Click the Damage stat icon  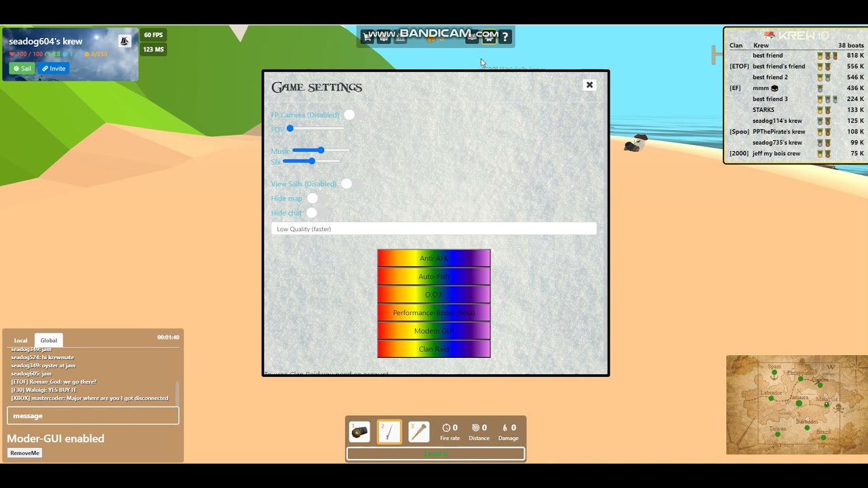coord(505,428)
